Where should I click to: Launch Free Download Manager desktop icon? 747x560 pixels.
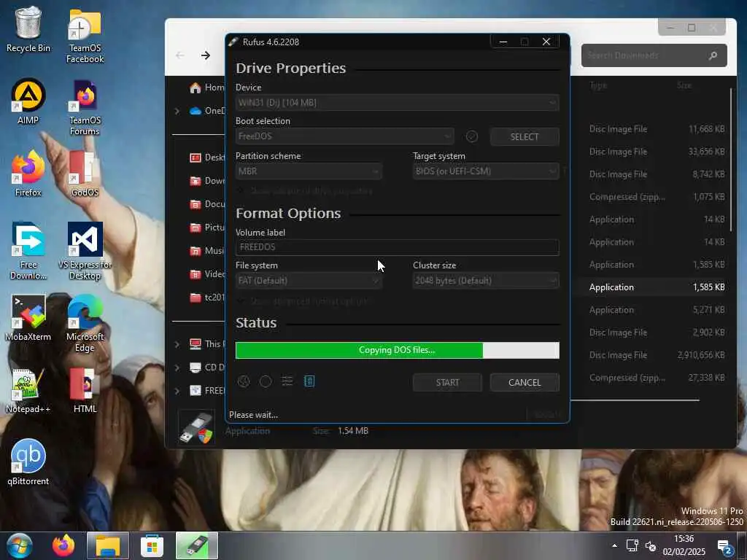click(x=28, y=252)
